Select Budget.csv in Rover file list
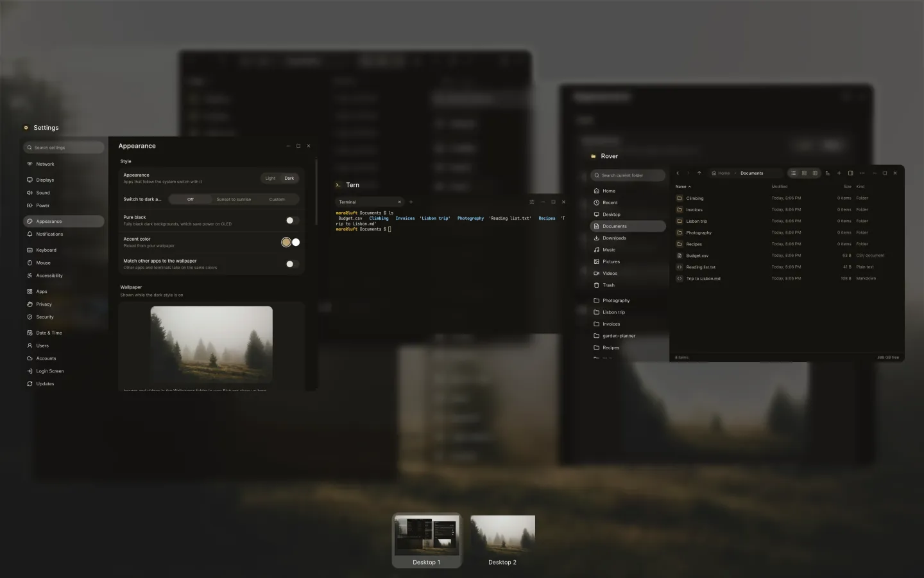The width and height of the screenshot is (924, 578). point(786,256)
